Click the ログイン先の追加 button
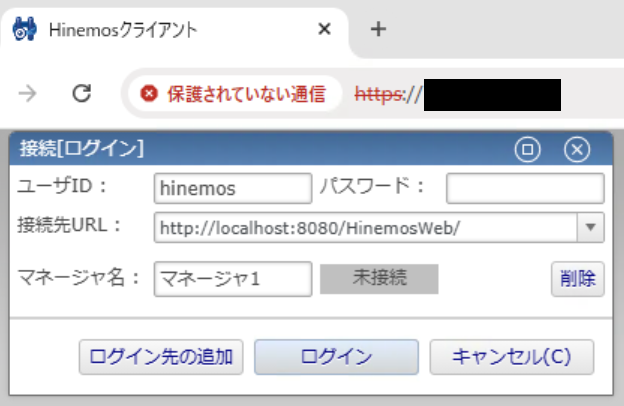This screenshot has height=406, width=624. coord(161,357)
